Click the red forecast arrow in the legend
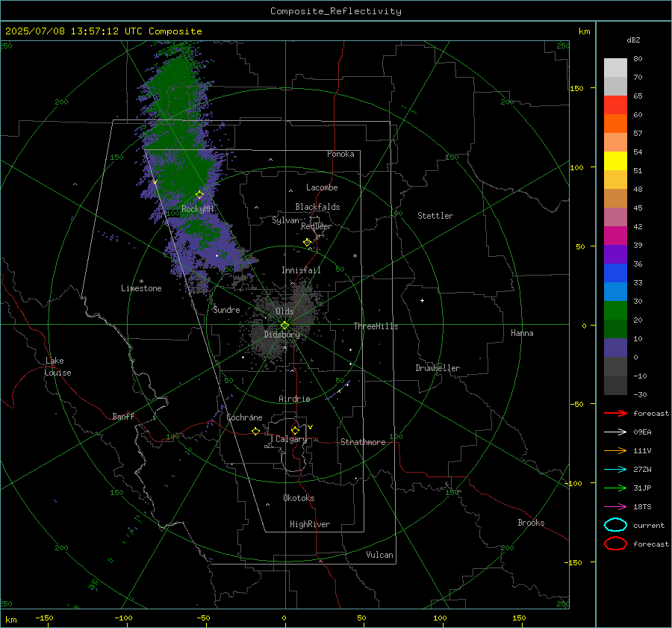This screenshot has height=628, width=672. click(615, 413)
